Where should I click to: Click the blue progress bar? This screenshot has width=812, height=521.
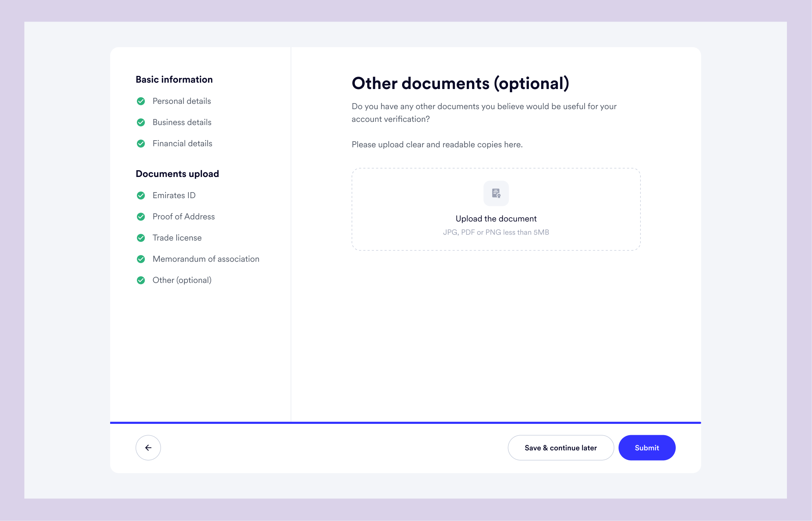click(405, 422)
